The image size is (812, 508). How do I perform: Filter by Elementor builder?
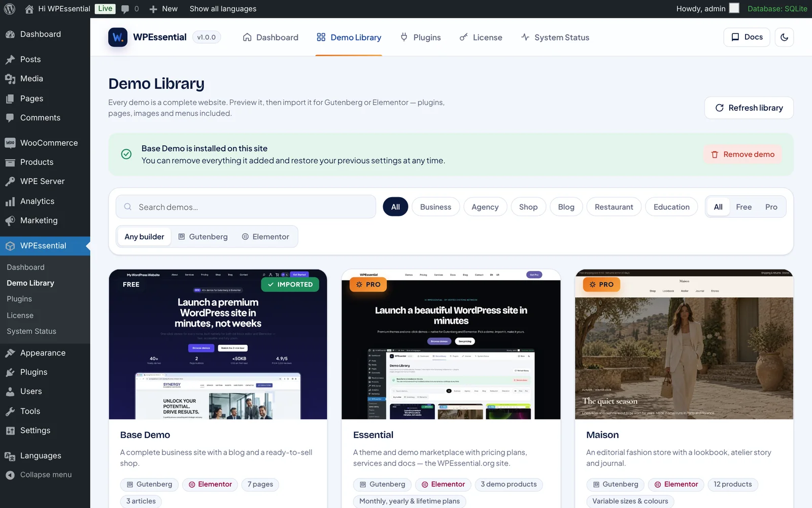[265, 237]
